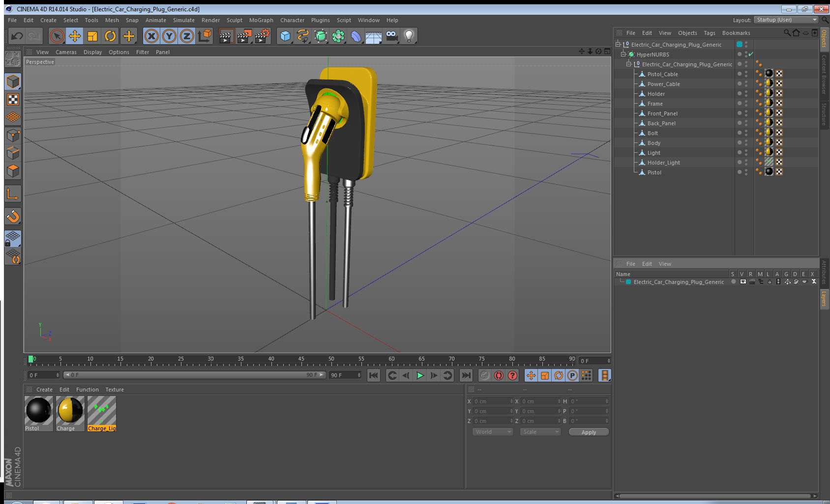Viewport: 830px width, 504px height.
Task: Select the Pistol_Cable object
Action: click(x=662, y=74)
